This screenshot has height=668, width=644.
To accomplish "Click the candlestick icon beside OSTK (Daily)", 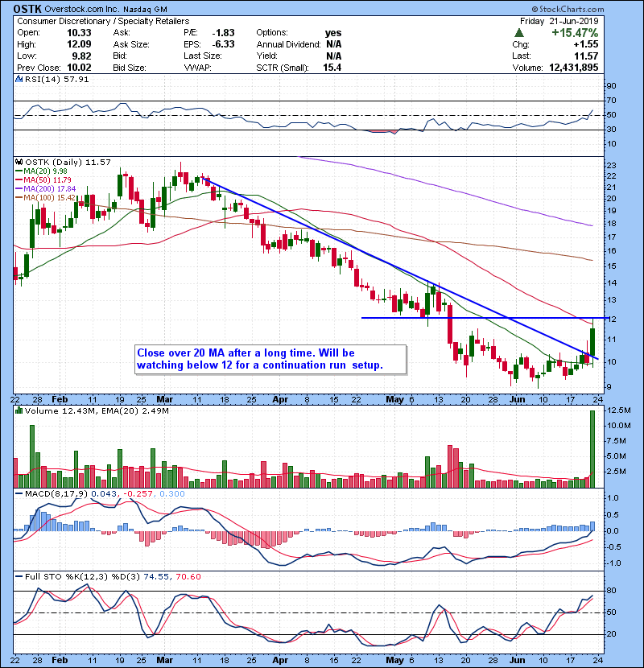I will point(19,162).
